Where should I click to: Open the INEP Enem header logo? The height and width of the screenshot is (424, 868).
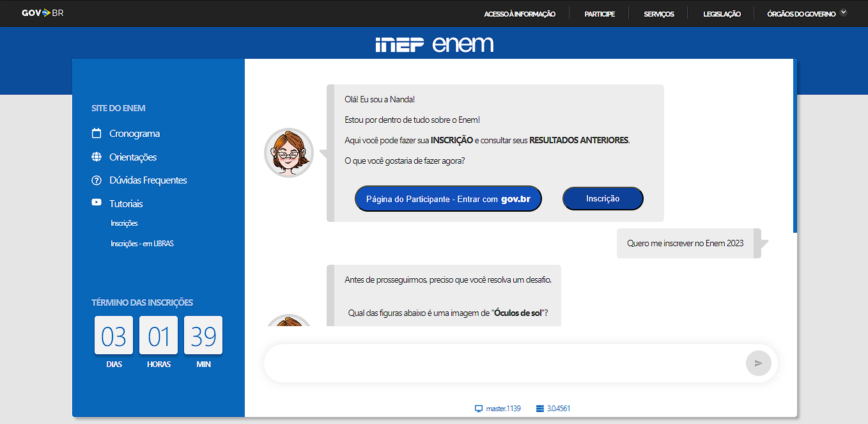tap(434, 44)
